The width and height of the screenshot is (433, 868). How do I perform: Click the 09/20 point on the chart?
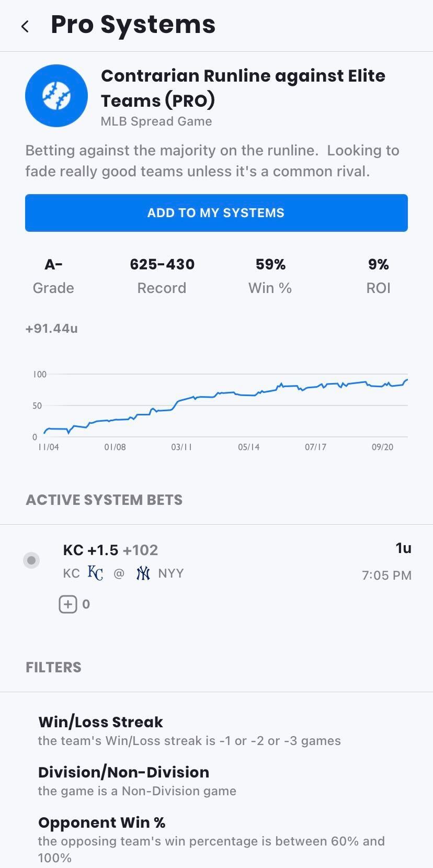382,447
